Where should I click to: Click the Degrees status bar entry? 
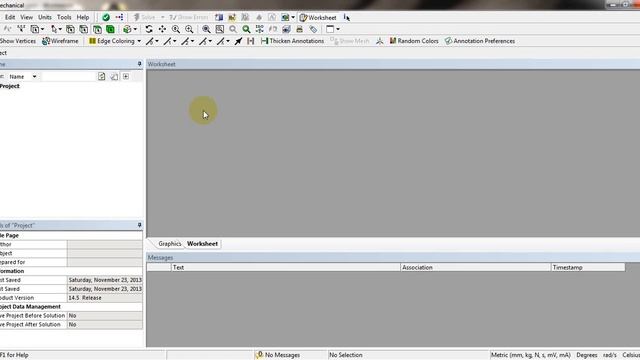[x=587, y=355]
